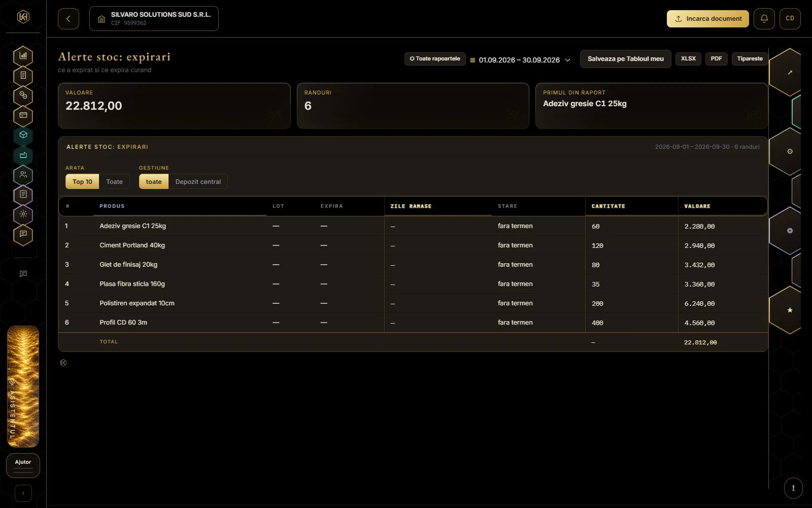The height and width of the screenshot is (508, 812).
Task: Open Toate rapoartele link
Action: coord(435,59)
